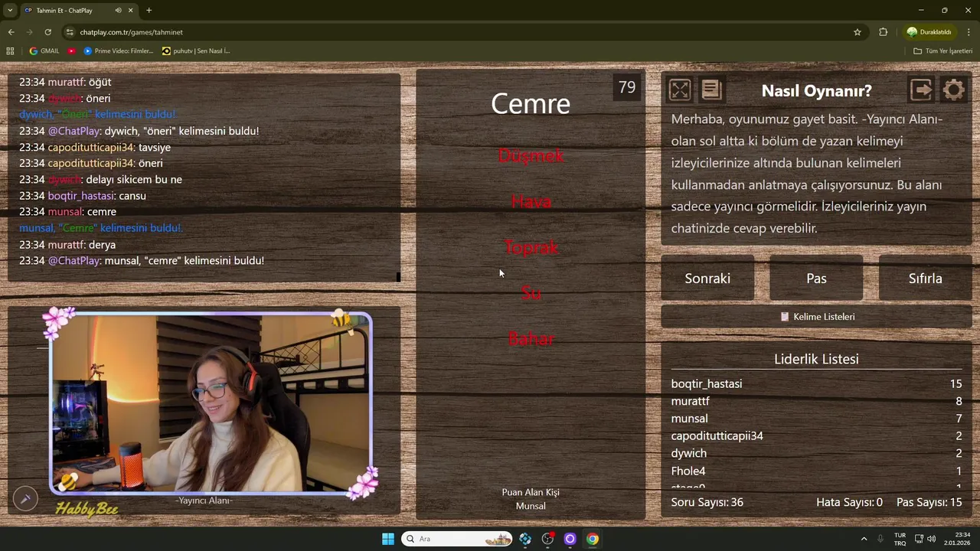Click the TUR TRQ language indicator

pos(900,539)
